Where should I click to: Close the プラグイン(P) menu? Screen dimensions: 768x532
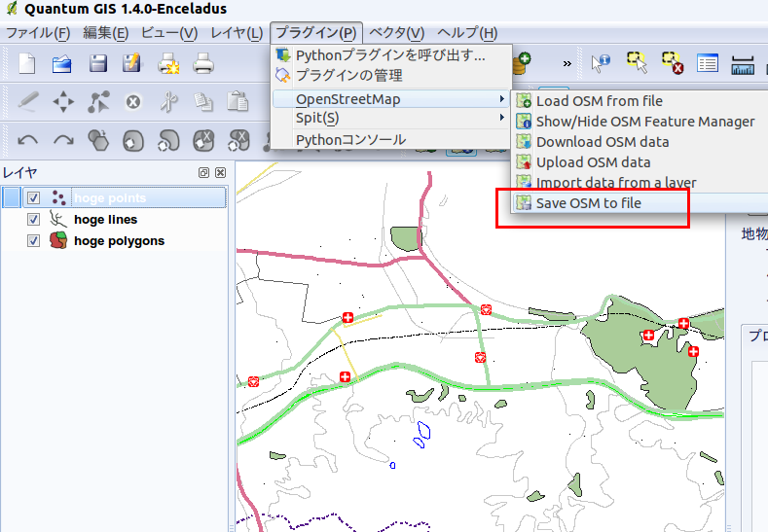point(316,33)
